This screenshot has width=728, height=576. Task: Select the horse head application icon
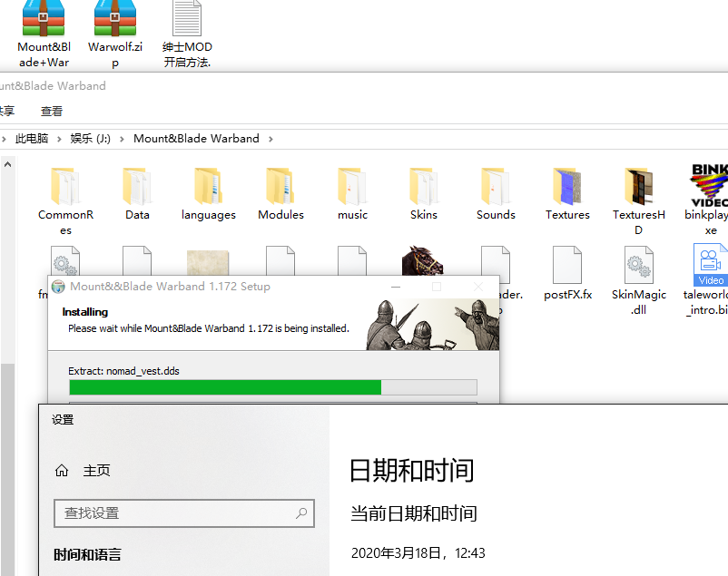click(x=422, y=260)
